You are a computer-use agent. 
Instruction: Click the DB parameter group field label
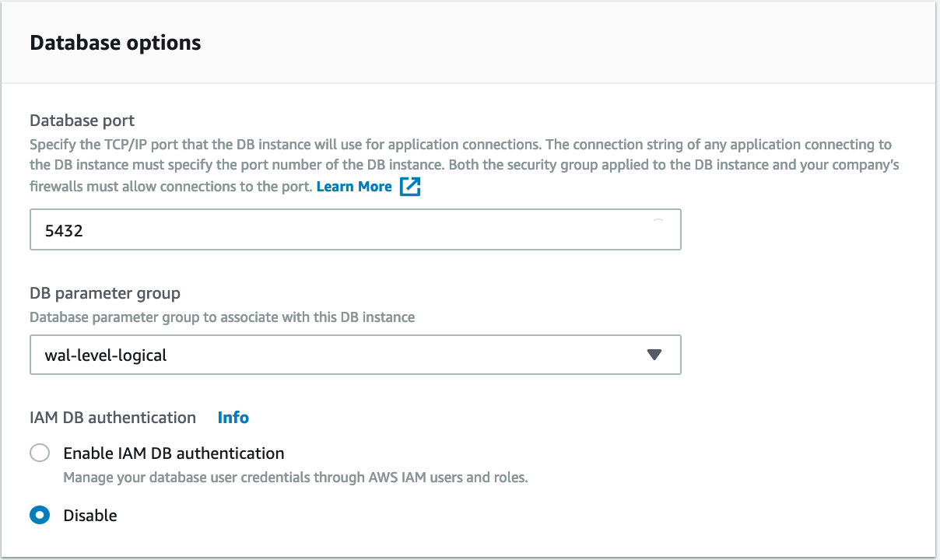(x=105, y=293)
